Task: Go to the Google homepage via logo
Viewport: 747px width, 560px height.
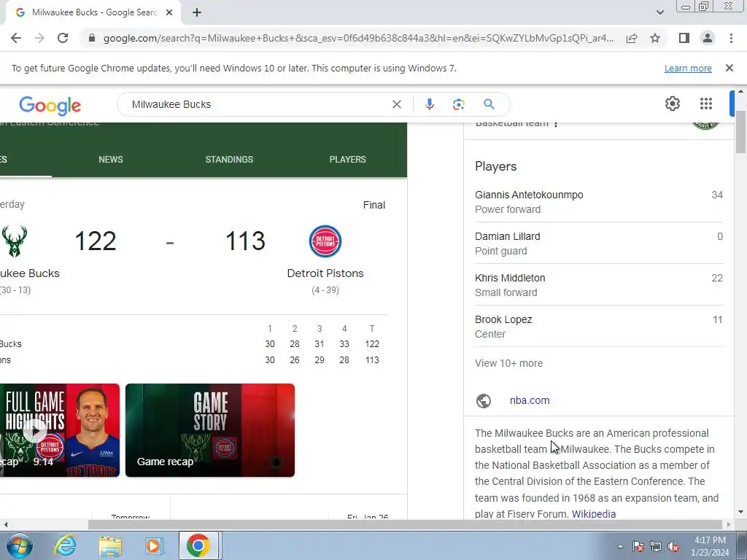Action: pyautogui.click(x=50, y=106)
